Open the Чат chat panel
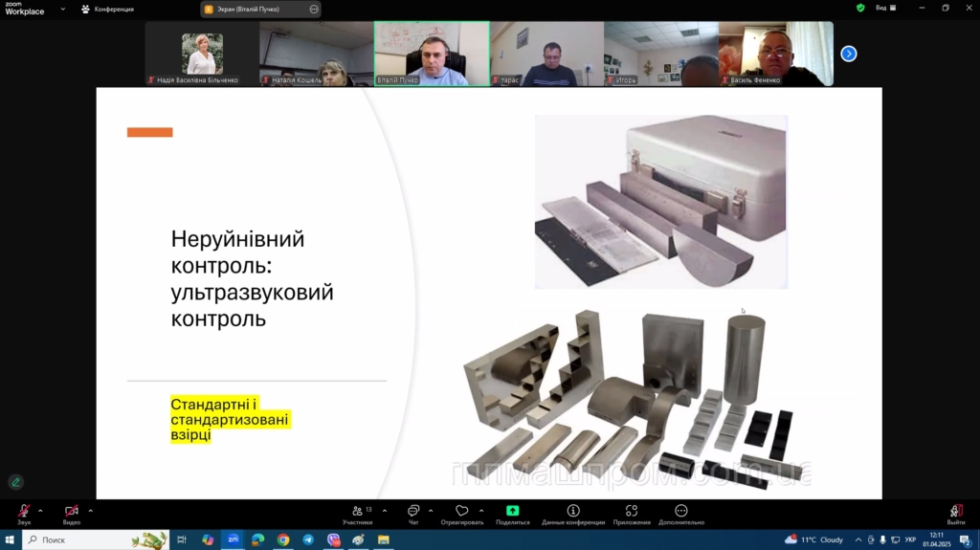The width and height of the screenshot is (980, 550). pos(413,514)
